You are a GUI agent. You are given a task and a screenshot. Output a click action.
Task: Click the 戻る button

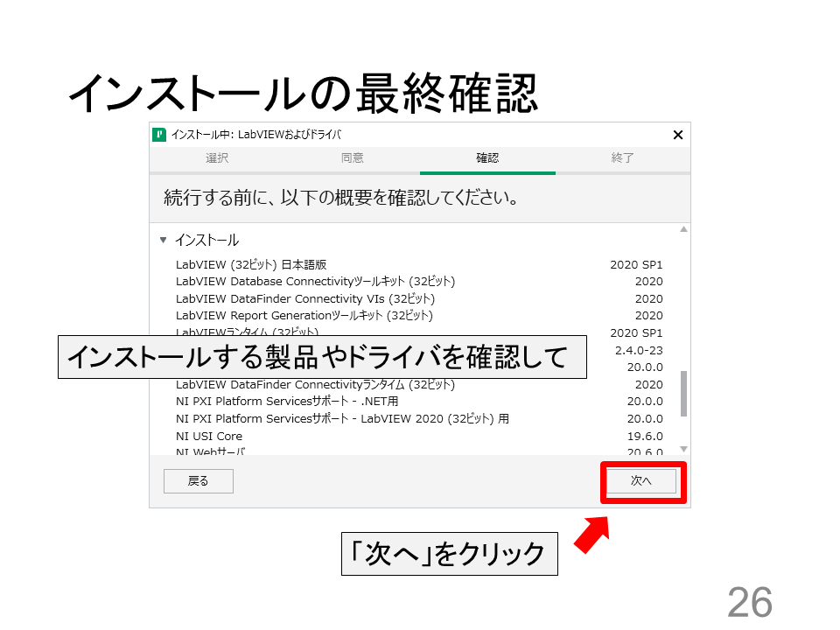point(199,481)
